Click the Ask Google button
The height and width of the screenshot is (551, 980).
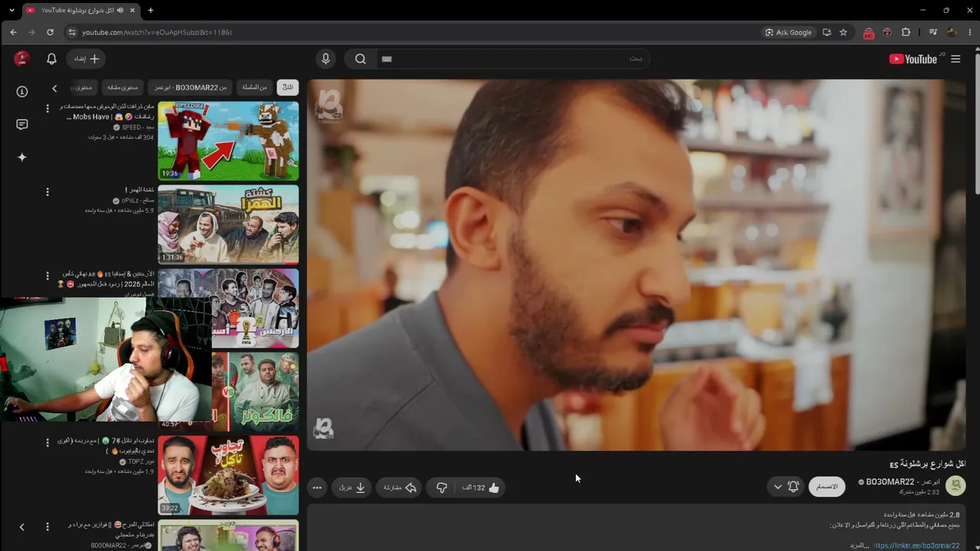789,32
